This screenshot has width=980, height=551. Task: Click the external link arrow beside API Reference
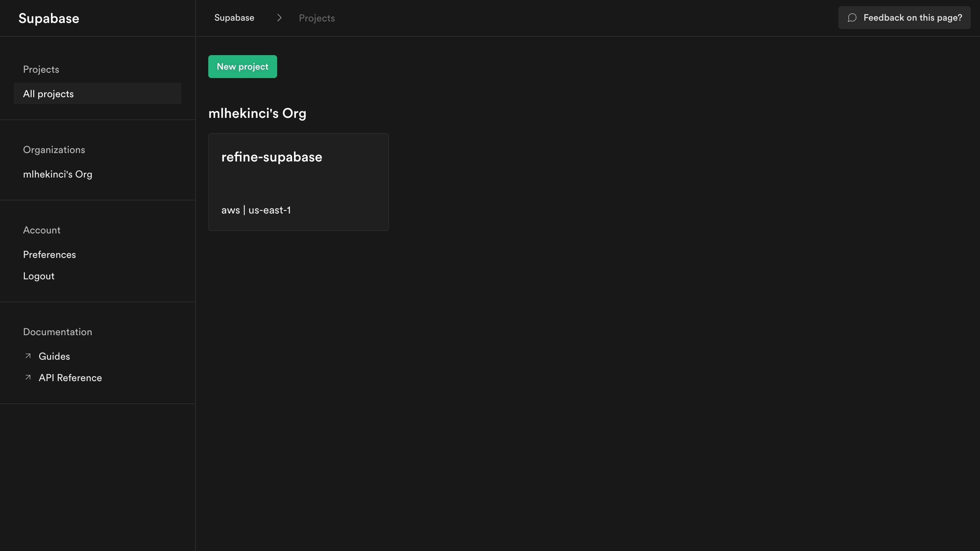point(27,377)
